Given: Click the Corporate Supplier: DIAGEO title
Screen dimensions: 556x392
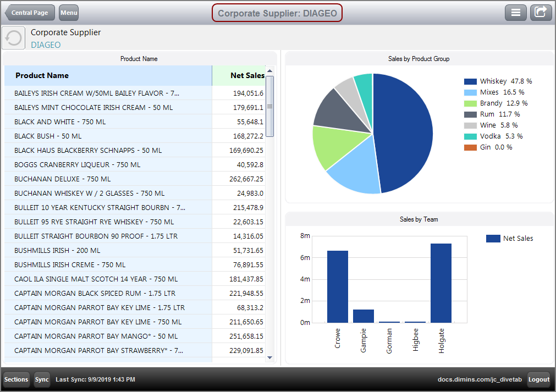Looking at the screenshot, I should pyautogui.click(x=277, y=13).
